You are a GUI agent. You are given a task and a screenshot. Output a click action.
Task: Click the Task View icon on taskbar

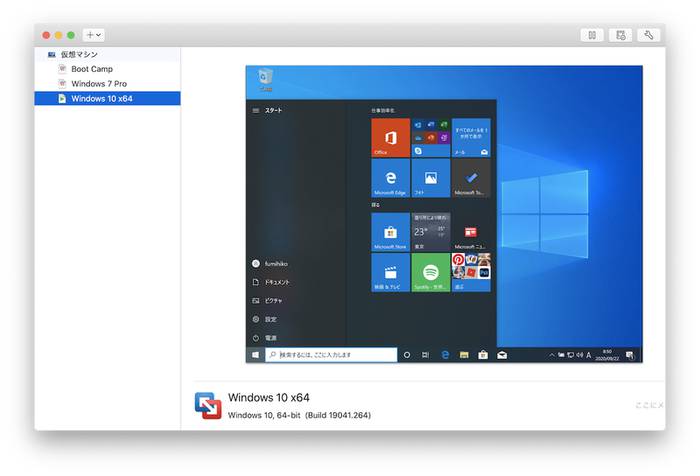coord(425,355)
